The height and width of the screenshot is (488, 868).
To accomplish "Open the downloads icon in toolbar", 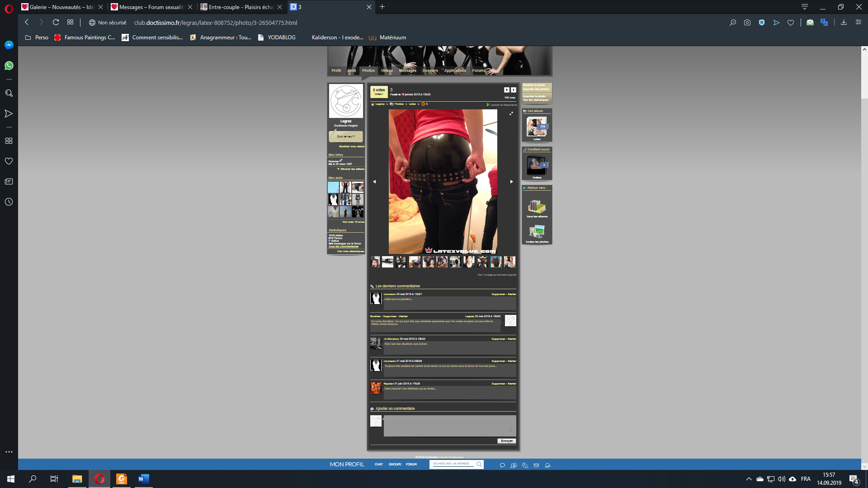I will pyautogui.click(x=844, y=23).
